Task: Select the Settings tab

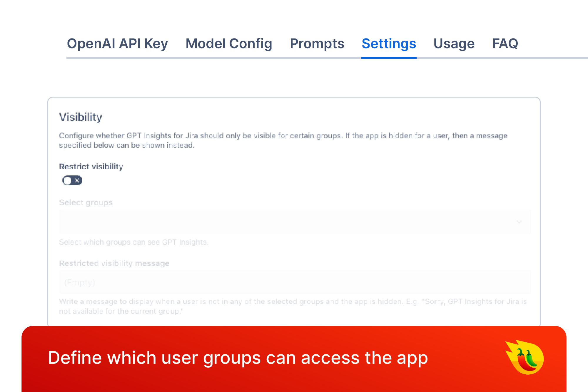Action: 389,44
